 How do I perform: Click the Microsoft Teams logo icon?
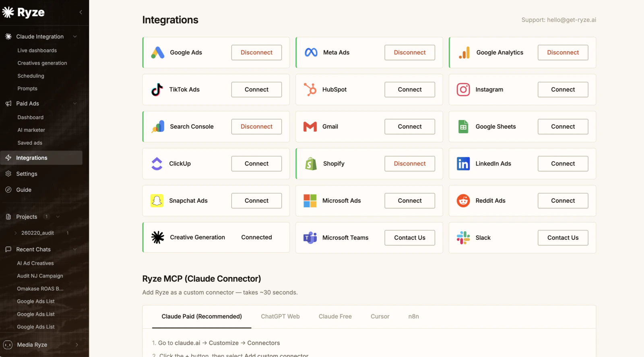[x=310, y=238]
